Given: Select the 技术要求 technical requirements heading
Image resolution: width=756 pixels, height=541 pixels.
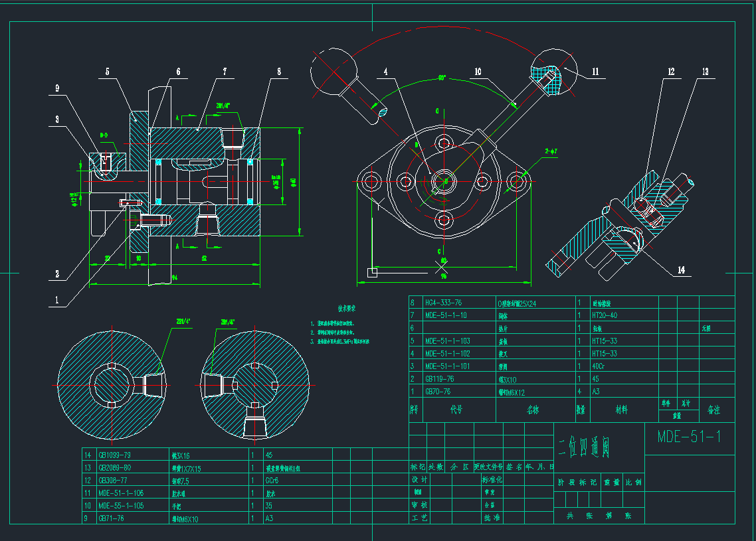Looking at the screenshot, I should [x=347, y=309].
